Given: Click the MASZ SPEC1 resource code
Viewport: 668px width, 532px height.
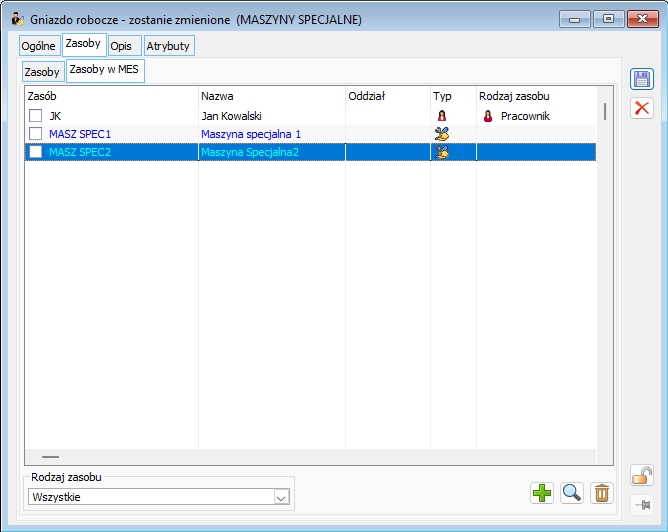Looking at the screenshot, I should pos(80,134).
